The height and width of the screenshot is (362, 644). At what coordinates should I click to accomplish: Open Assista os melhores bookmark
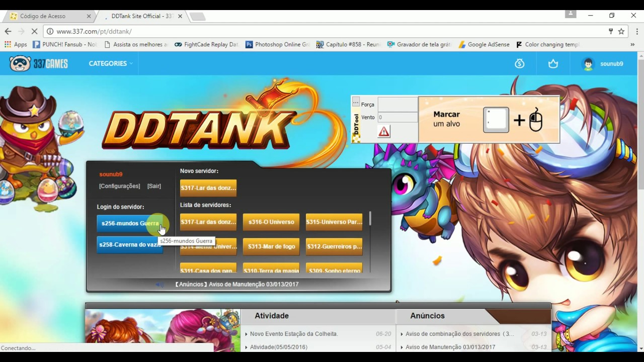click(135, 44)
